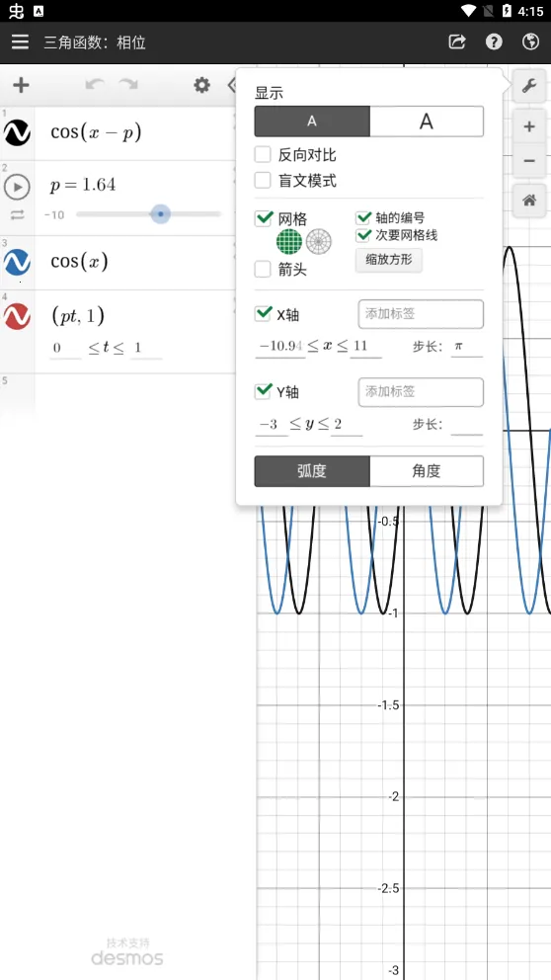Open the hamburger menu
Image resolution: width=551 pixels, height=980 pixels.
pos(20,41)
